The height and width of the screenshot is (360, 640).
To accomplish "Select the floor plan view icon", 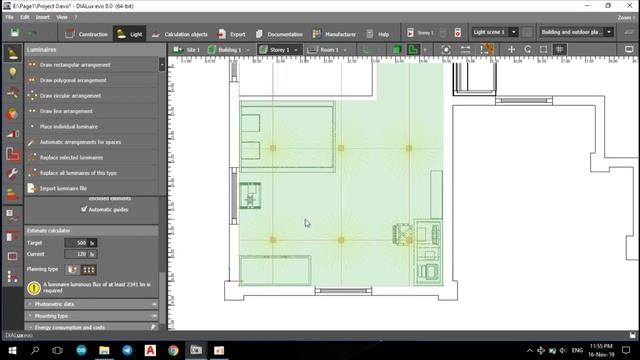I will [413, 50].
